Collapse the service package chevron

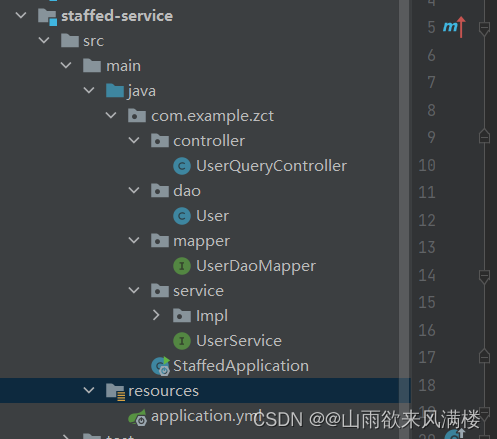tap(134, 290)
